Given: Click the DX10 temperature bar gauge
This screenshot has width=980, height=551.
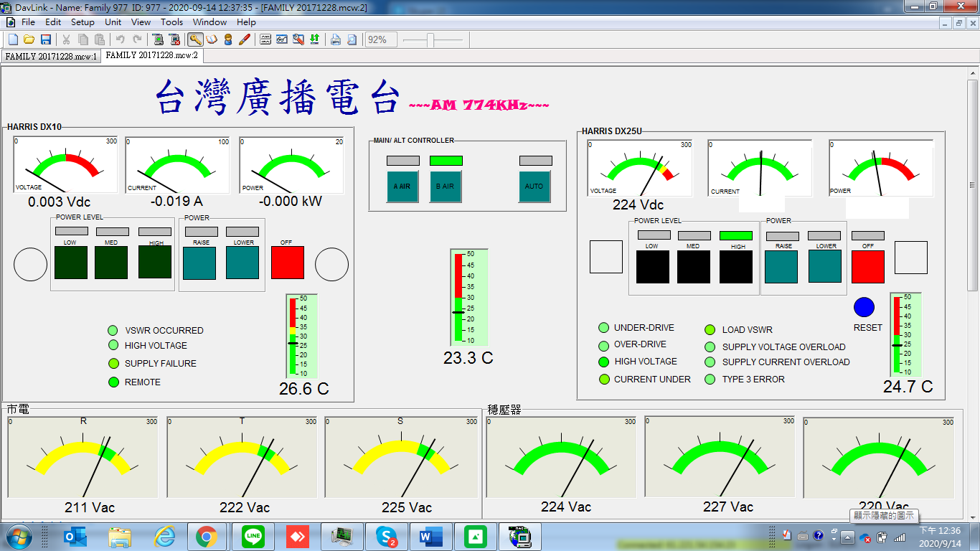Looking at the screenshot, I should pos(301,336).
